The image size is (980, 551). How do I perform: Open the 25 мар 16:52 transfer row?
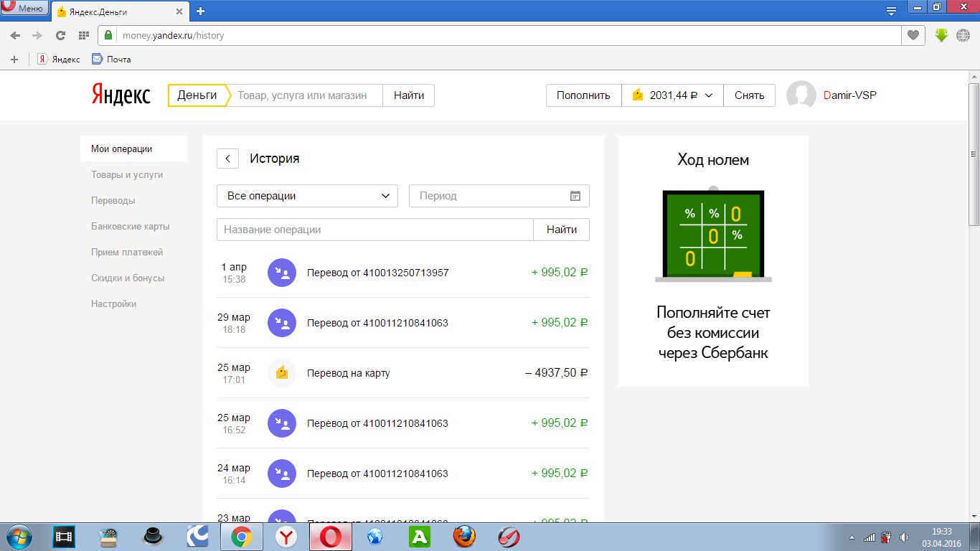click(x=403, y=423)
